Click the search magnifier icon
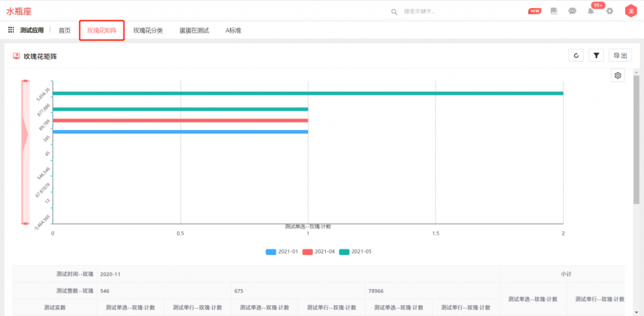The height and width of the screenshot is (316, 644). pyautogui.click(x=394, y=11)
